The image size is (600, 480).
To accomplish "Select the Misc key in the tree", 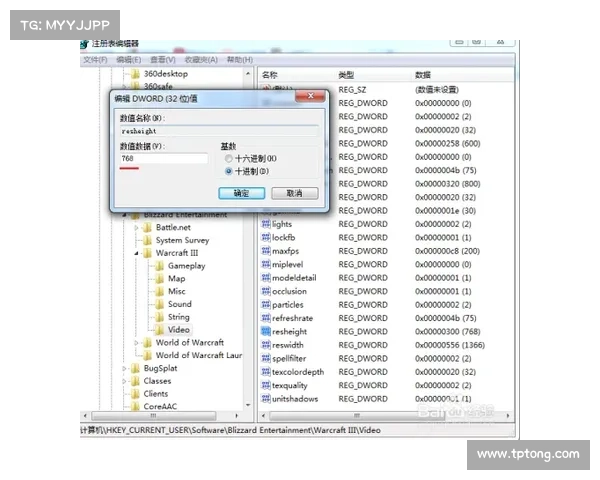I will [x=176, y=291].
